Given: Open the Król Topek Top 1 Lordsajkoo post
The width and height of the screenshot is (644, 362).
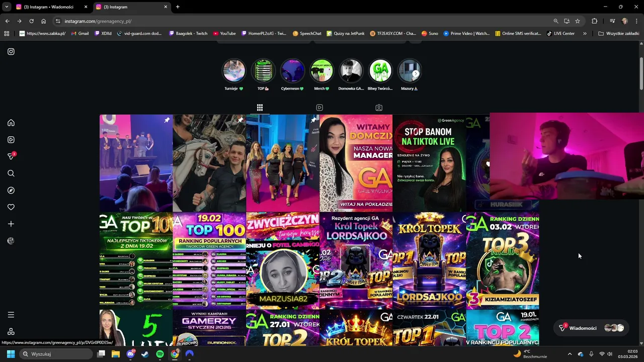Looking at the screenshot, I should pyautogui.click(x=429, y=260).
